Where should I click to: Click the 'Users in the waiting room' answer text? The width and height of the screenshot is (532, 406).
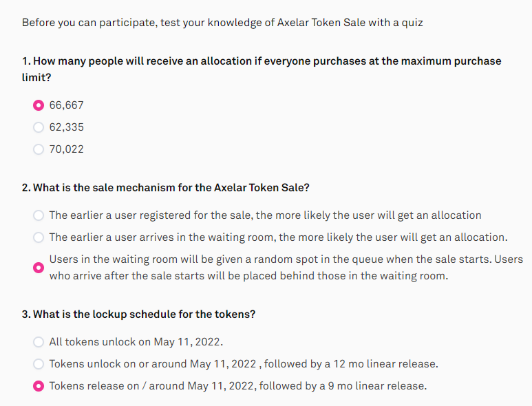[x=286, y=268]
